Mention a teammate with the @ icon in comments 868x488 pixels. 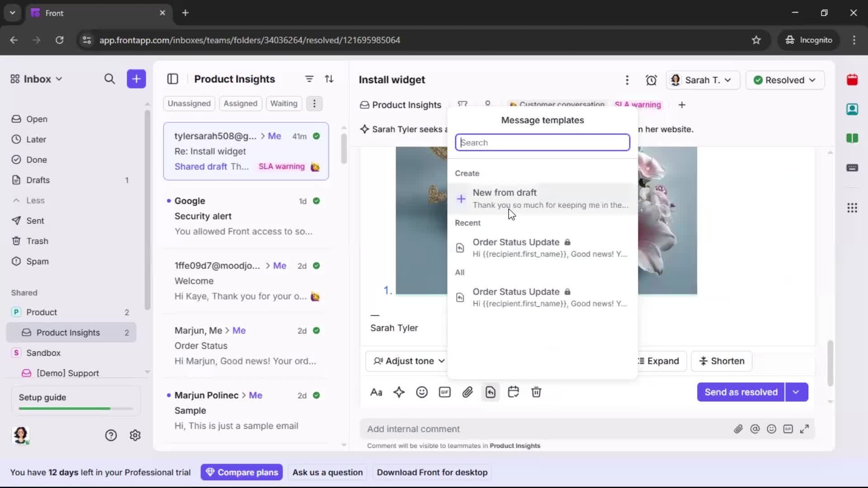tap(755, 429)
